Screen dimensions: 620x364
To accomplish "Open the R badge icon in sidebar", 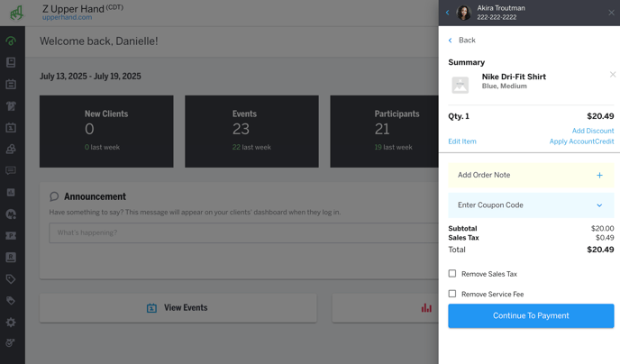I will pyautogui.click(x=11, y=258).
